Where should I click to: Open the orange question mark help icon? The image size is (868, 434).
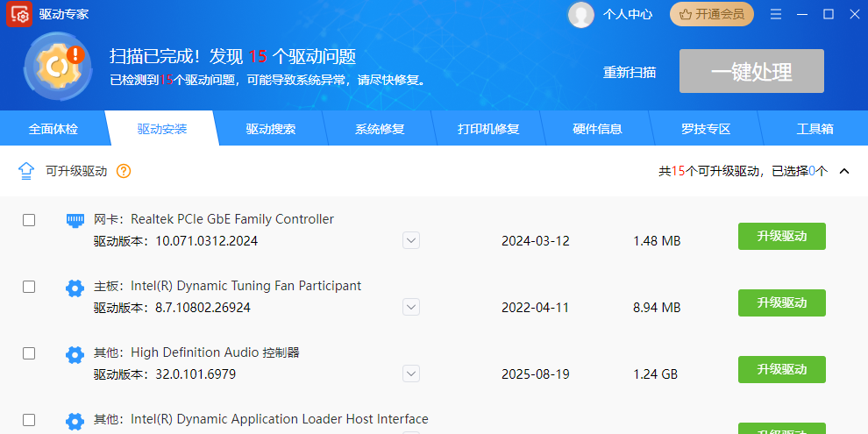pyautogui.click(x=124, y=171)
